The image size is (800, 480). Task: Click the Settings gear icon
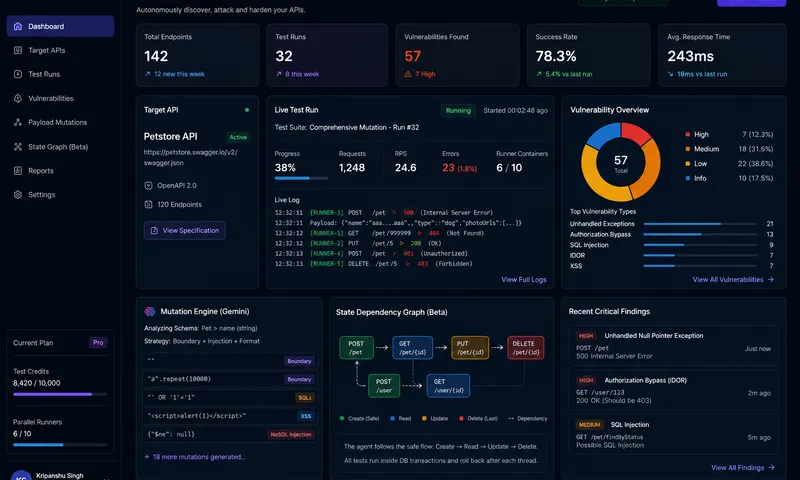pyautogui.click(x=18, y=194)
